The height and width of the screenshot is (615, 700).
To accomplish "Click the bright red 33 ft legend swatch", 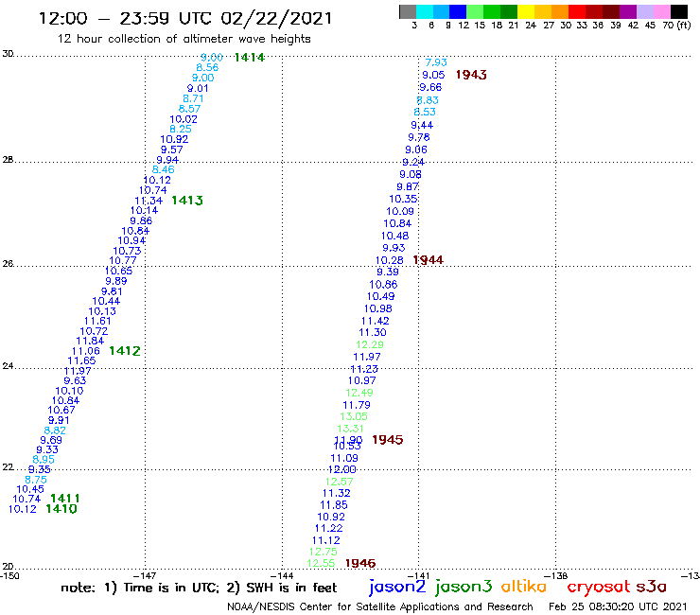I will tap(576, 11).
